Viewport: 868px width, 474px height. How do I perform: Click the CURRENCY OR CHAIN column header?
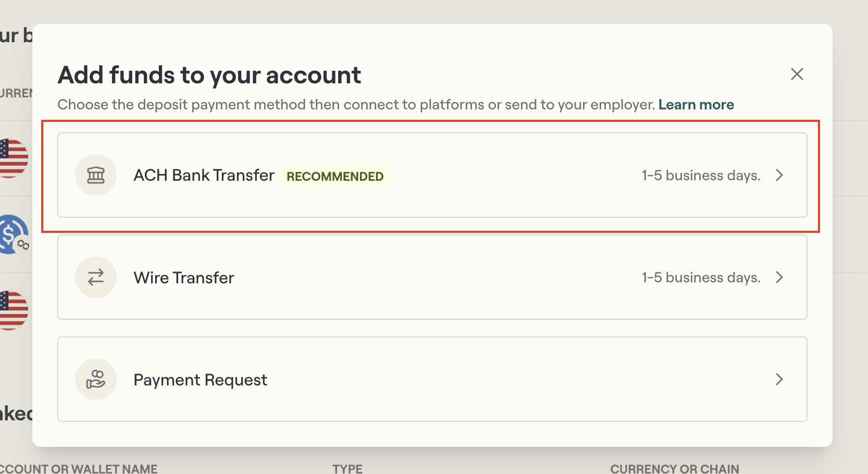[x=675, y=468]
